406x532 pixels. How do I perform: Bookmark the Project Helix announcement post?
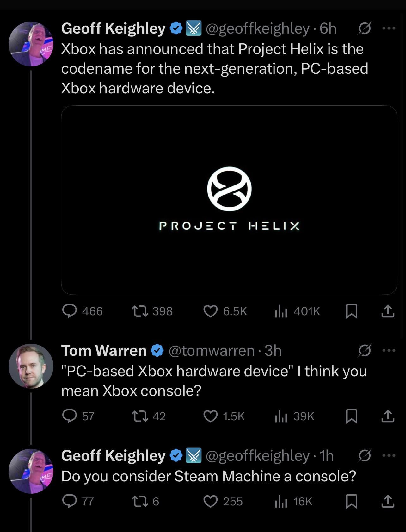pyautogui.click(x=352, y=311)
